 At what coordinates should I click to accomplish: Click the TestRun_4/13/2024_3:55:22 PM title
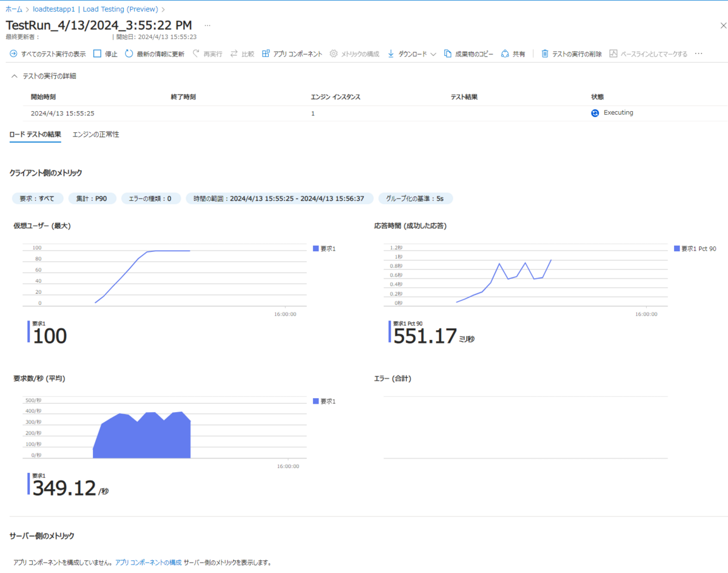tap(99, 25)
